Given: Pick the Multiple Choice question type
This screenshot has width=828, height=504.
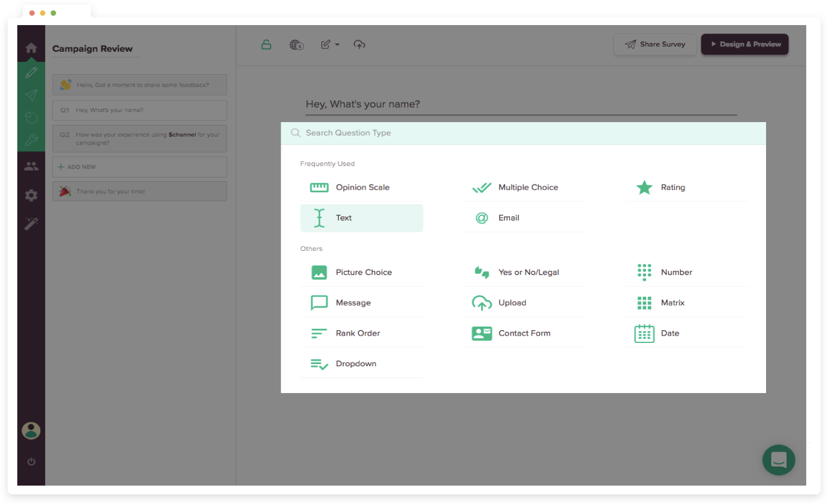Looking at the screenshot, I should [x=528, y=187].
